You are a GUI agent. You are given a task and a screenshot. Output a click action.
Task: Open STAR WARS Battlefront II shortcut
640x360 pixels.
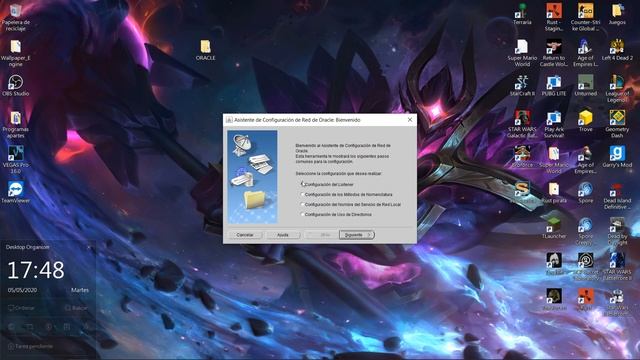coord(617,267)
